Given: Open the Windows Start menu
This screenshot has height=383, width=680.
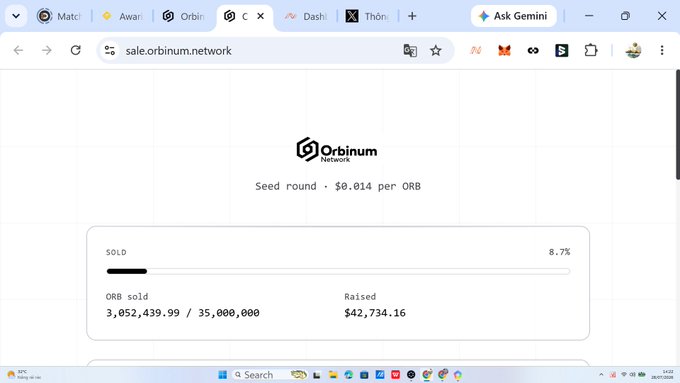Looking at the screenshot, I should point(222,375).
